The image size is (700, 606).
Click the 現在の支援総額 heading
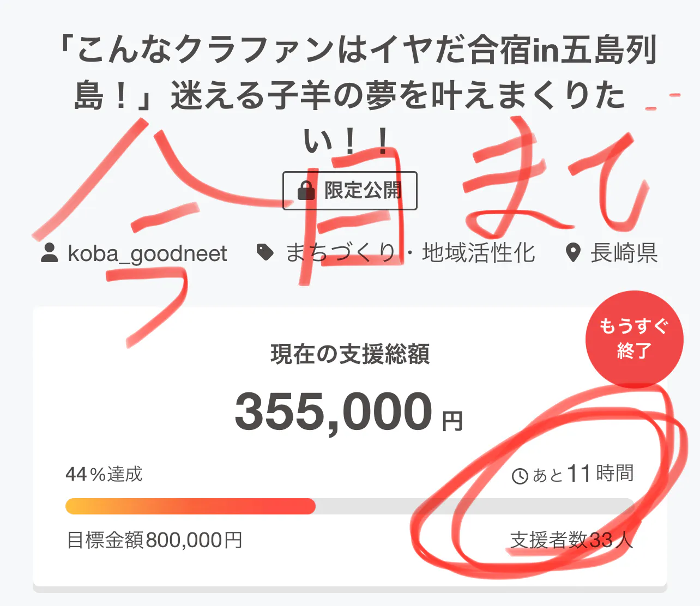point(350,354)
